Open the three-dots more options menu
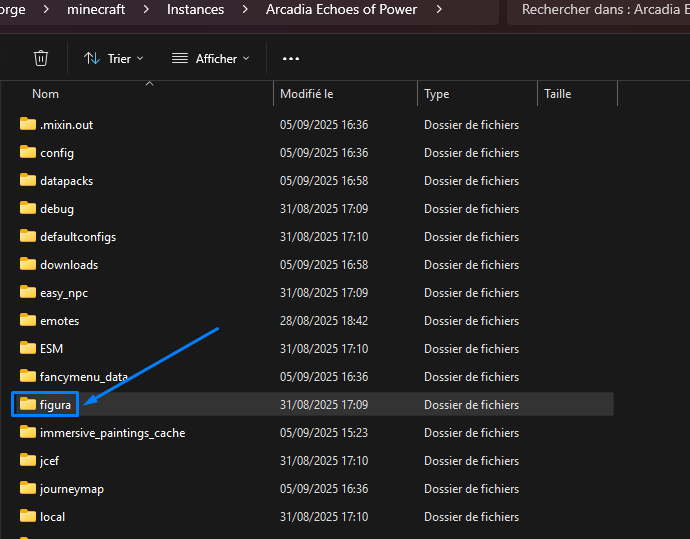Screen dimensions: 690x539 291,58
